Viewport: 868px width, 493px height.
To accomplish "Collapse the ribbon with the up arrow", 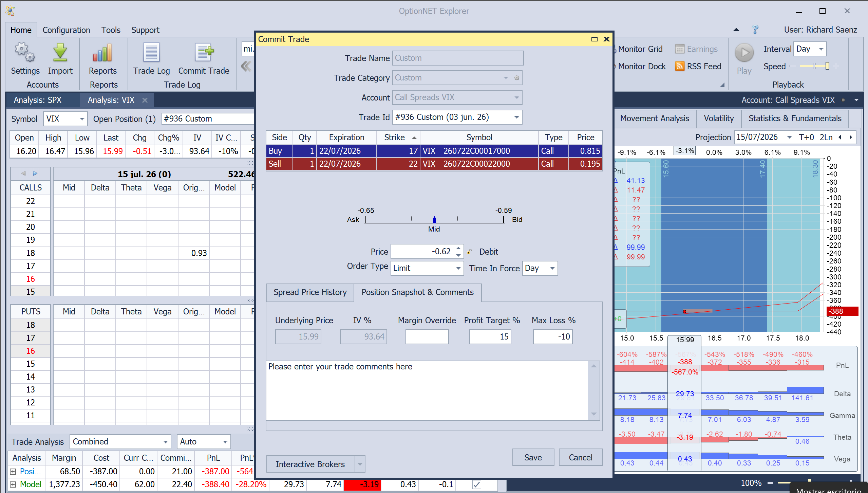I will coord(736,30).
